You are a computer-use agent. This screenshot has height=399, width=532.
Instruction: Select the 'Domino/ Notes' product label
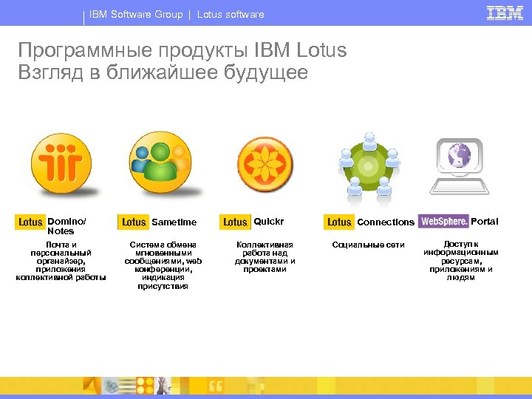pyautogui.click(x=66, y=226)
